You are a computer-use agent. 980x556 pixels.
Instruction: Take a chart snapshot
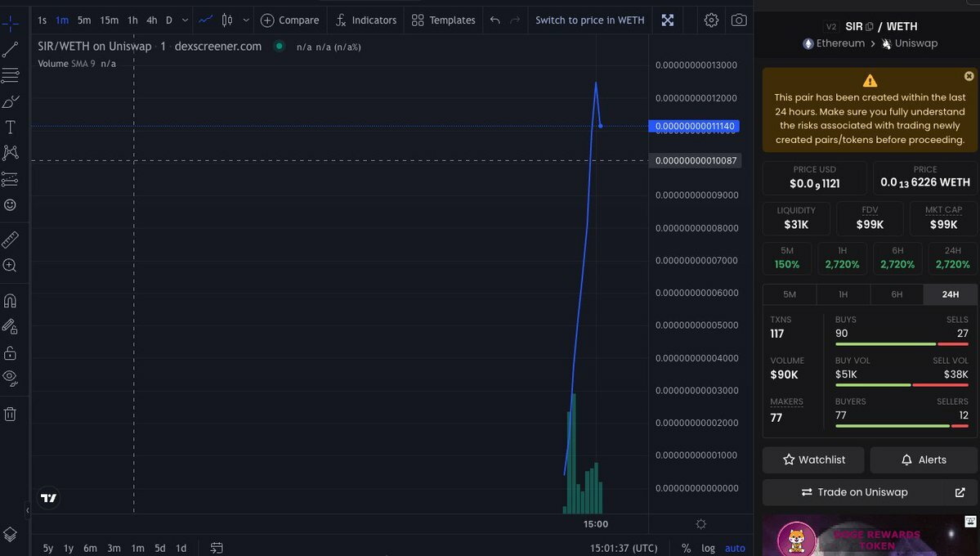click(x=739, y=20)
